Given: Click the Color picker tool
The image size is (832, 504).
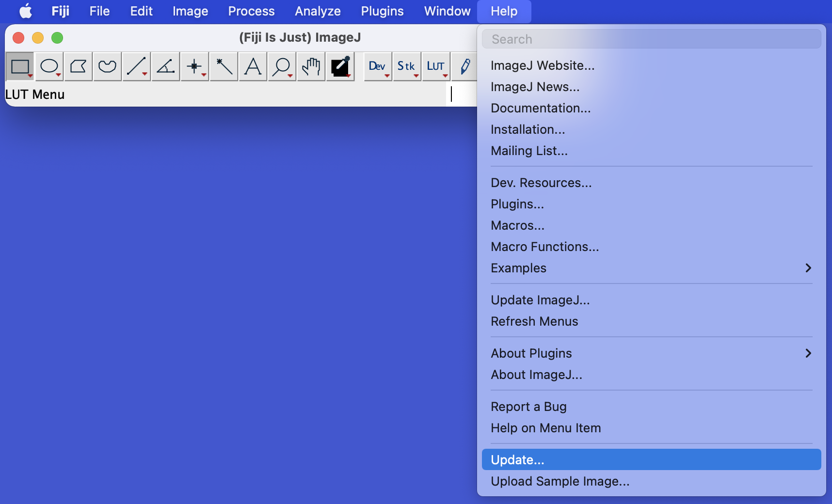Looking at the screenshot, I should tap(340, 66).
